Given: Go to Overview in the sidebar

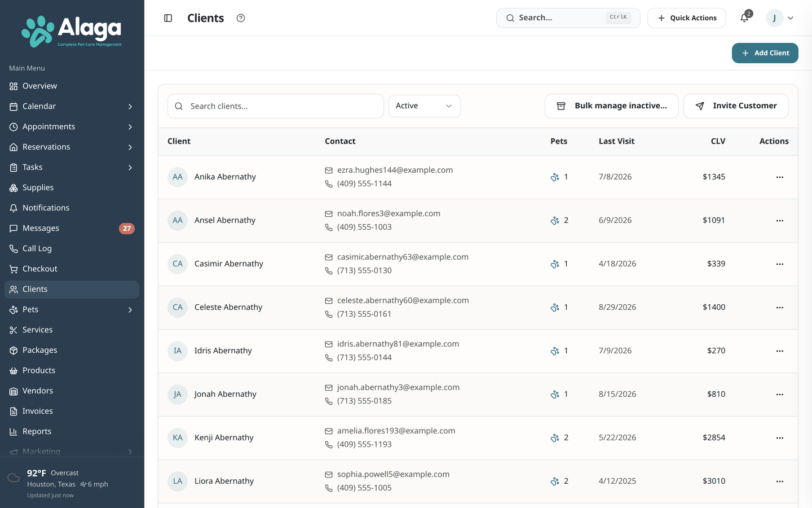Looking at the screenshot, I should pos(72,86).
